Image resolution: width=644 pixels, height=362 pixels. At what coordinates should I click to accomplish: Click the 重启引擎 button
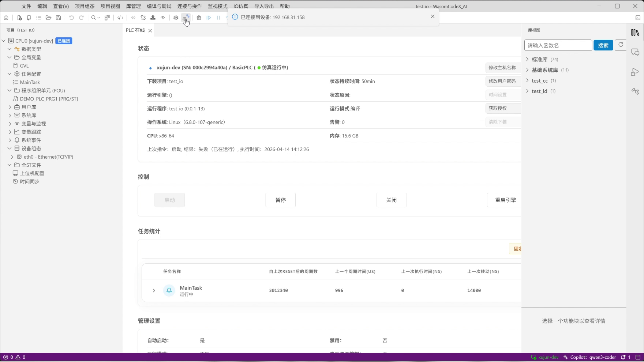(x=504, y=200)
